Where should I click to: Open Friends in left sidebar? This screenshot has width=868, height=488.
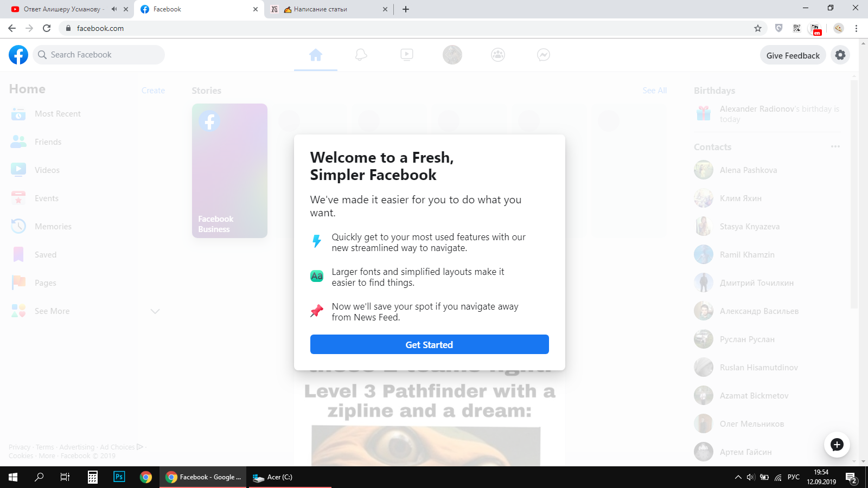pos(86,142)
